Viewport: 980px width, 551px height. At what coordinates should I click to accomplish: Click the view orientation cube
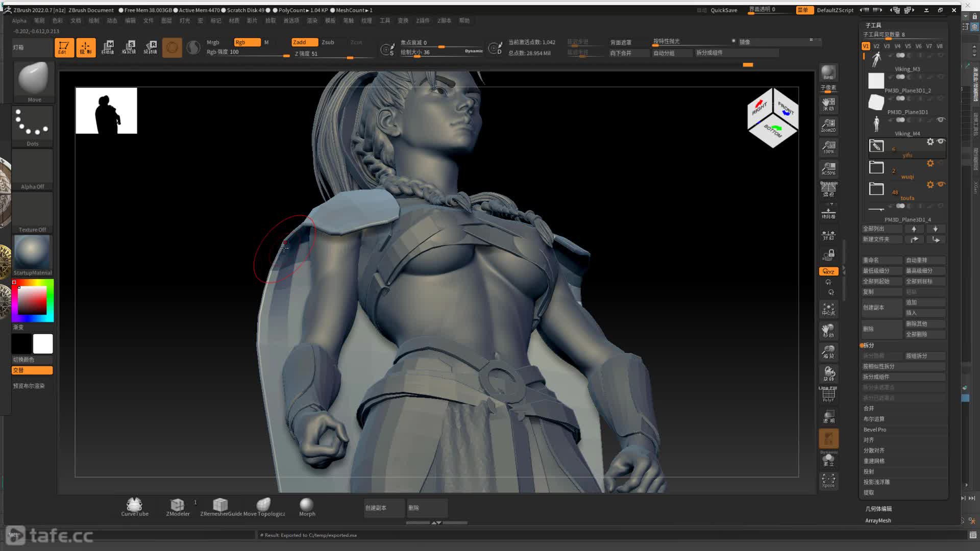coord(773,117)
